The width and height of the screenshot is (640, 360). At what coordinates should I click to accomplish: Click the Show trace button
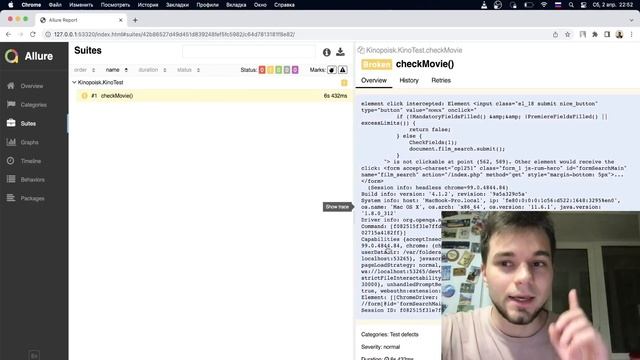pyautogui.click(x=337, y=207)
